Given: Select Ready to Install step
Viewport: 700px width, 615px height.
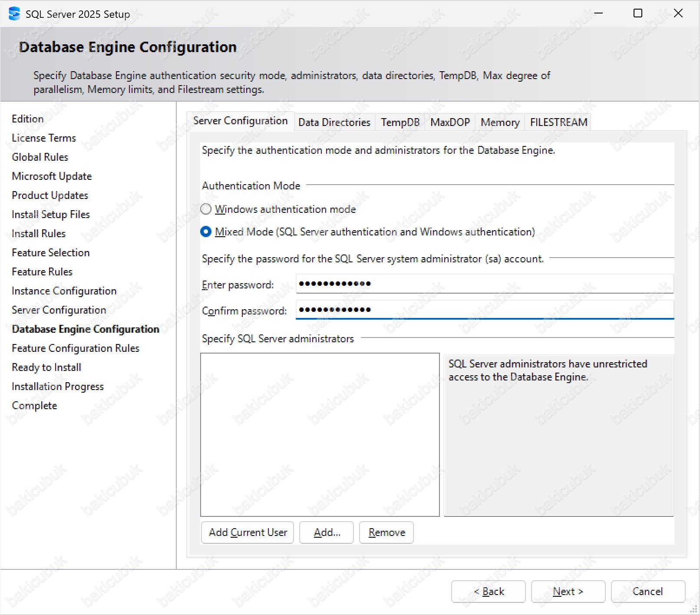Looking at the screenshot, I should (x=46, y=367).
